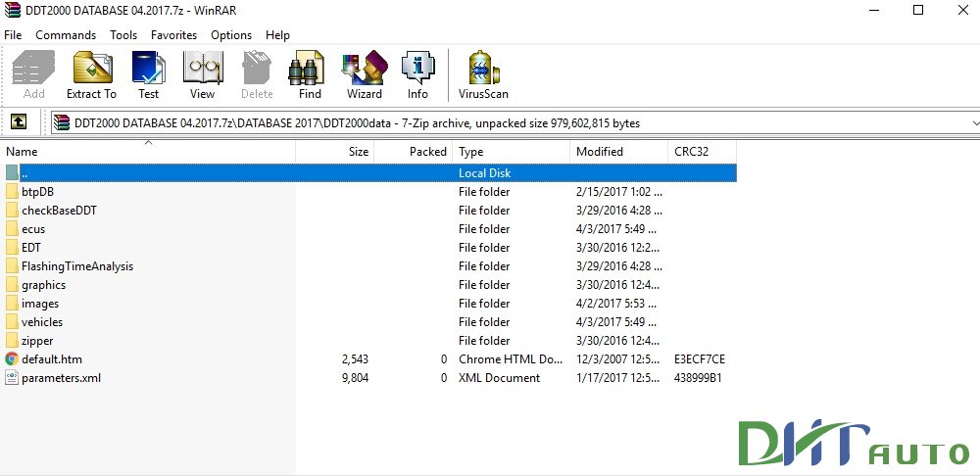The width and height of the screenshot is (980, 476).
Task: Click parameters.xml modified date 1/17/2017
Action: (618, 378)
